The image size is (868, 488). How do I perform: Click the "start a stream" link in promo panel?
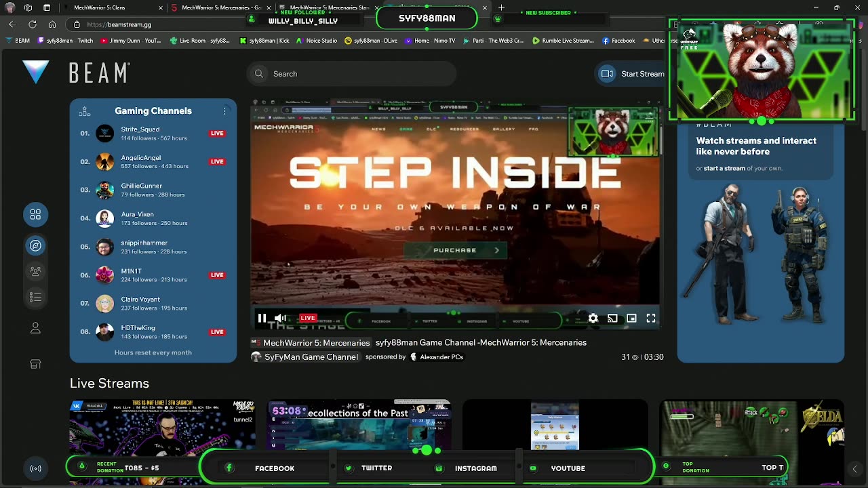point(724,168)
